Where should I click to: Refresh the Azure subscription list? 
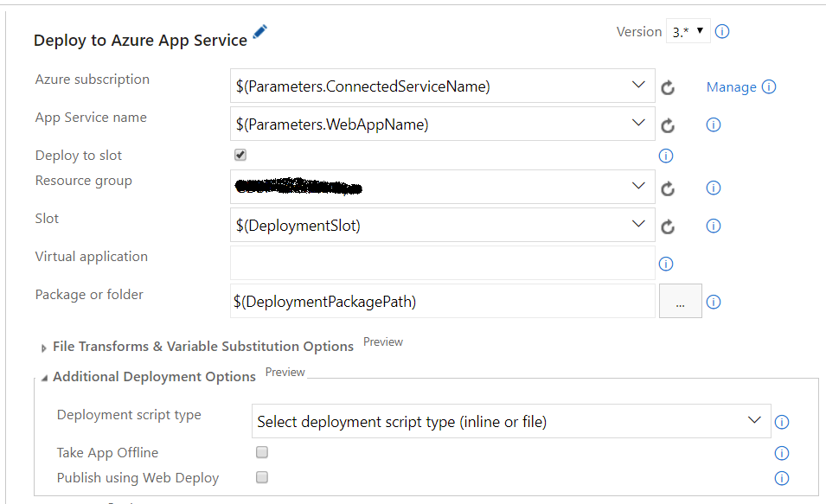tap(668, 87)
